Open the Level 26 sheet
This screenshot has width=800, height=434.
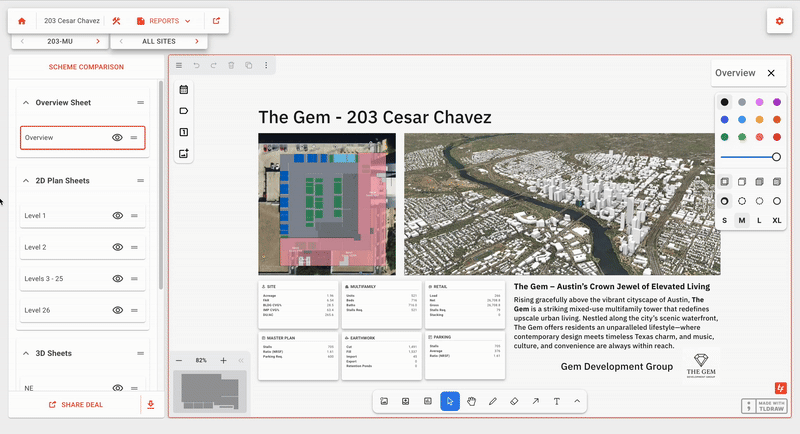point(83,310)
